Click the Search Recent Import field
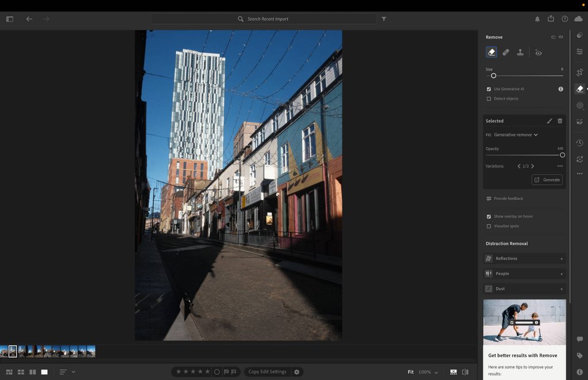 (264, 19)
